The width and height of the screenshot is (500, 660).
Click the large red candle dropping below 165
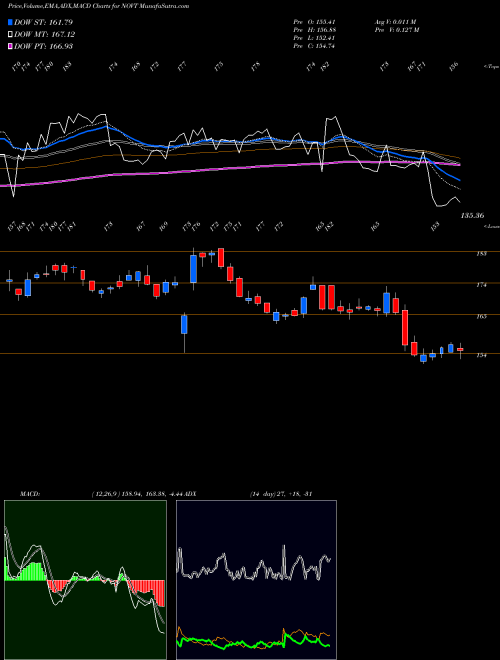click(x=405, y=327)
